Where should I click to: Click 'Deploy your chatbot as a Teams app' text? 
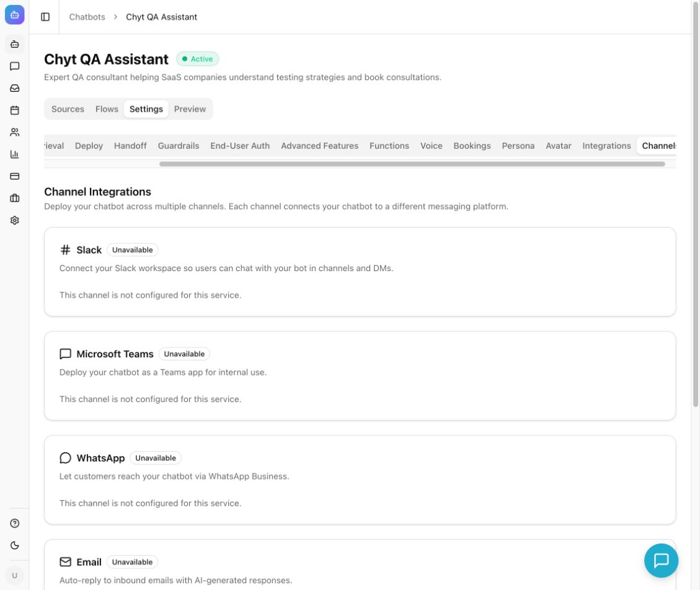click(x=163, y=372)
